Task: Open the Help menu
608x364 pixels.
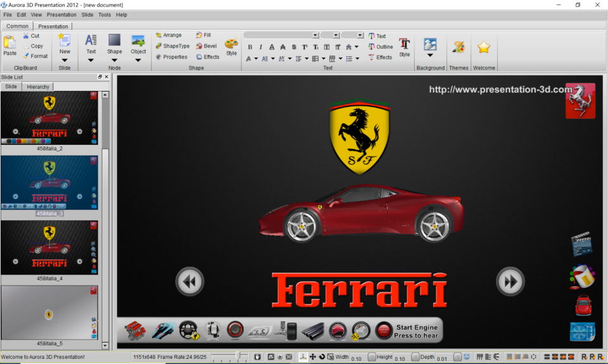Action: (122, 15)
